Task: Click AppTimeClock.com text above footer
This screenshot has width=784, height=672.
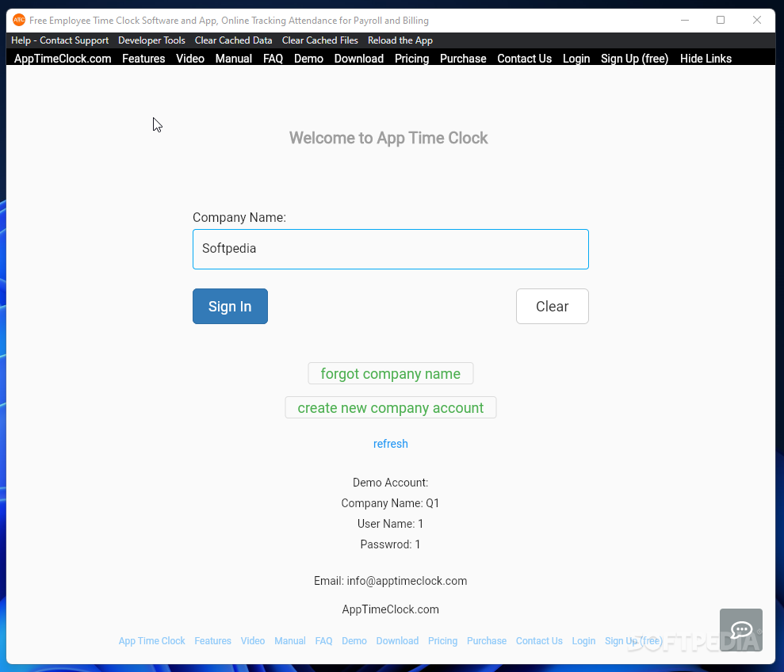Action: point(391,609)
